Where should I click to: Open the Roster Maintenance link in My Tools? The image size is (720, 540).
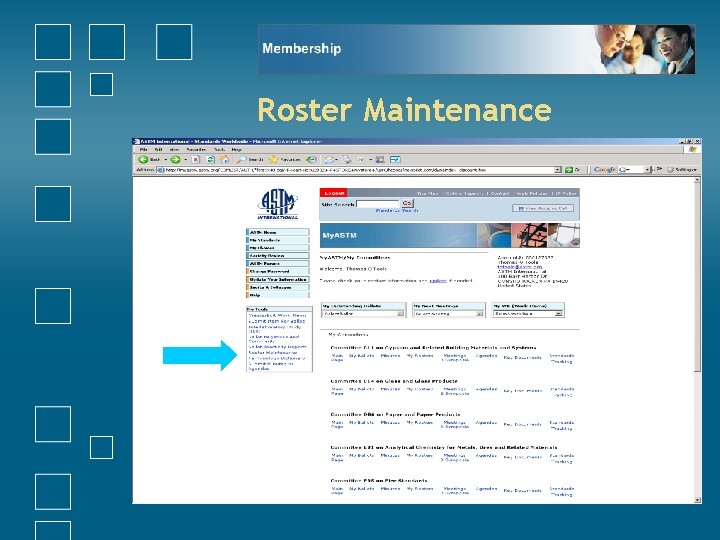272,353
